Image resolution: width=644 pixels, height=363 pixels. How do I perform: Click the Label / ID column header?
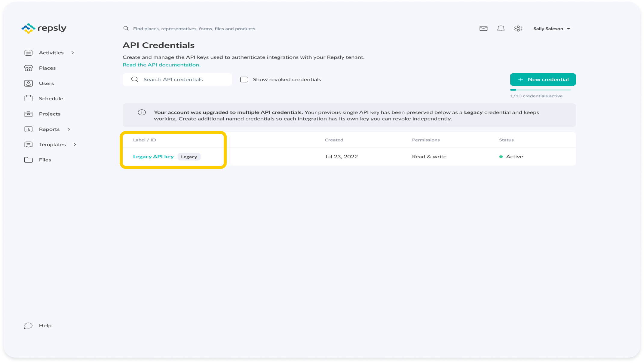[144, 140]
